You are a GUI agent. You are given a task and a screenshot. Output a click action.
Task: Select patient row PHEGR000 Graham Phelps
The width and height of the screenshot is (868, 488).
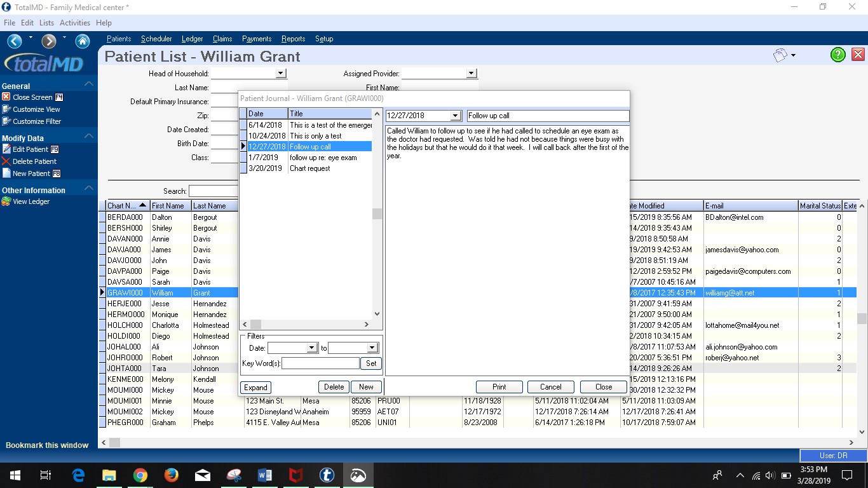coord(477,423)
